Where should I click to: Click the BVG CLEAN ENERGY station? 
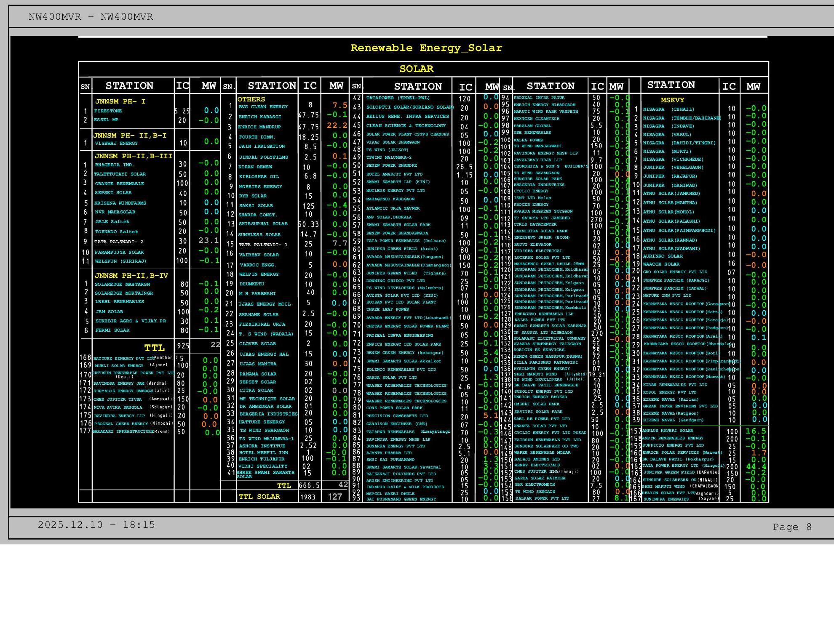(x=263, y=107)
